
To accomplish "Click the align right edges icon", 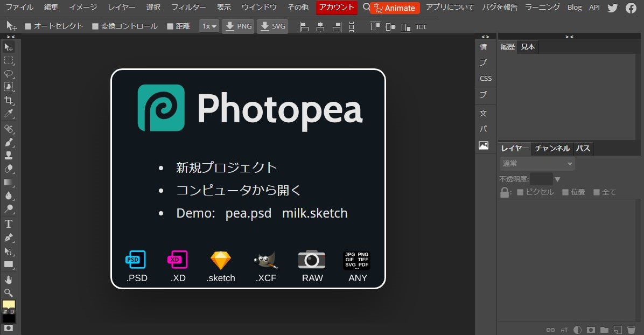I will pos(337,27).
